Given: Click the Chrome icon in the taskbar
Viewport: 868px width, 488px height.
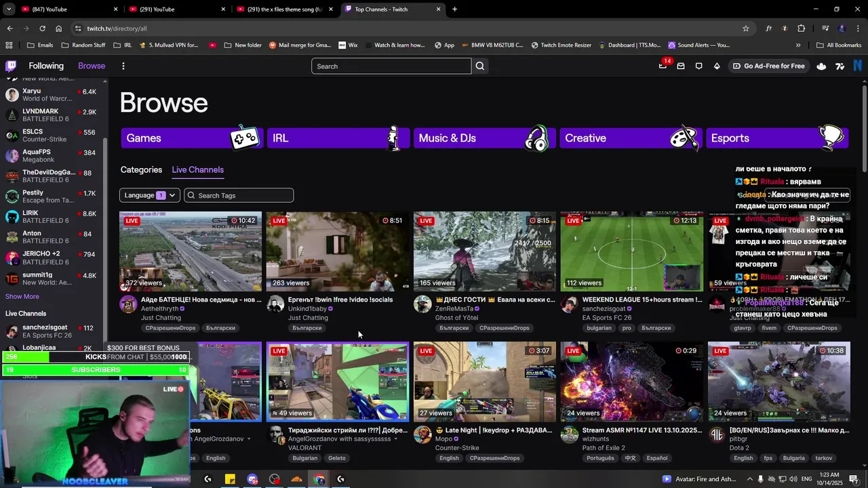Looking at the screenshot, I should (319, 479).
